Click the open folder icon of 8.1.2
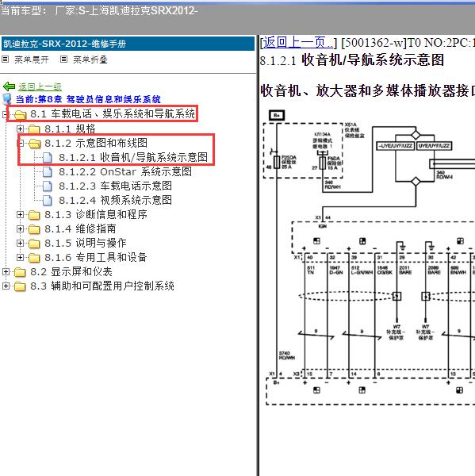 (x=35, y=144)
